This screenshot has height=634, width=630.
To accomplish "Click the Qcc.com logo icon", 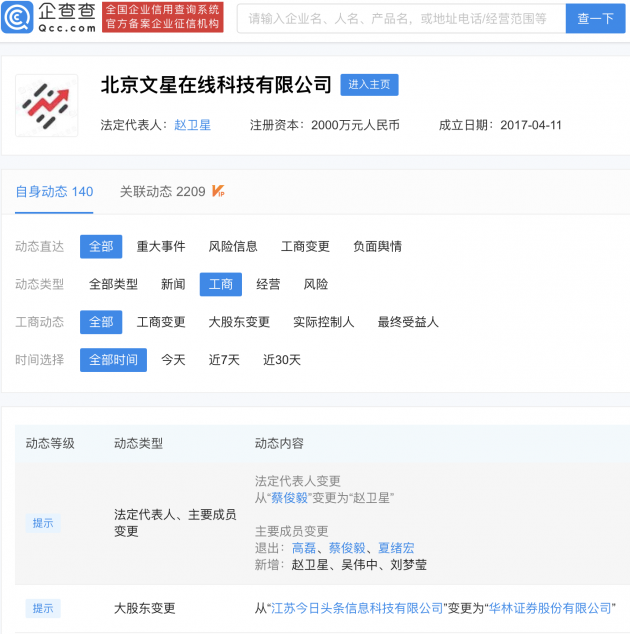I will (x=17, y=17).
